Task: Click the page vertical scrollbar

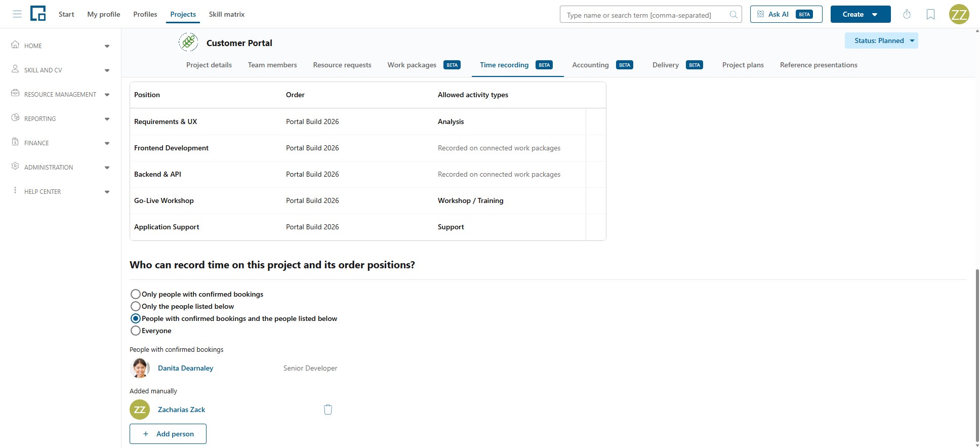Action: pos(977,354)
